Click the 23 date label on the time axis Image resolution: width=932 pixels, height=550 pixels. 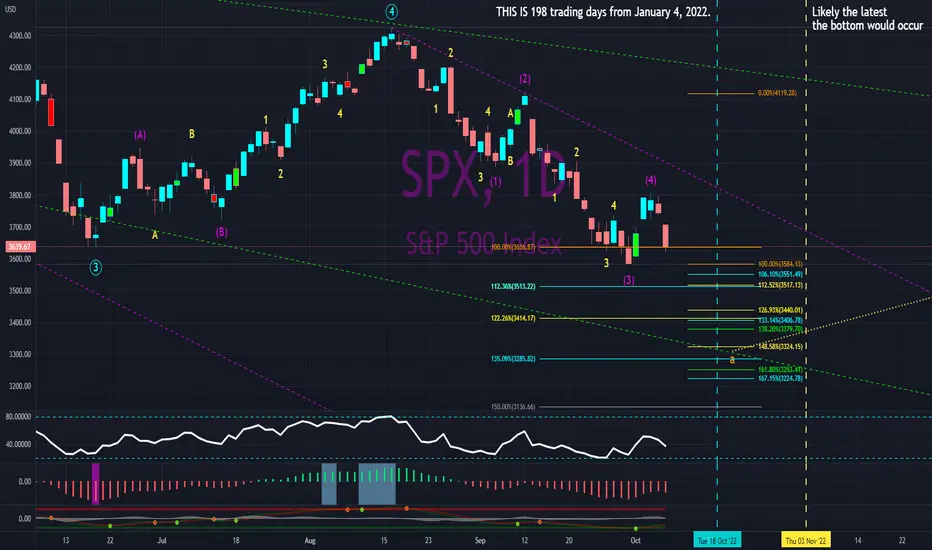428,540
